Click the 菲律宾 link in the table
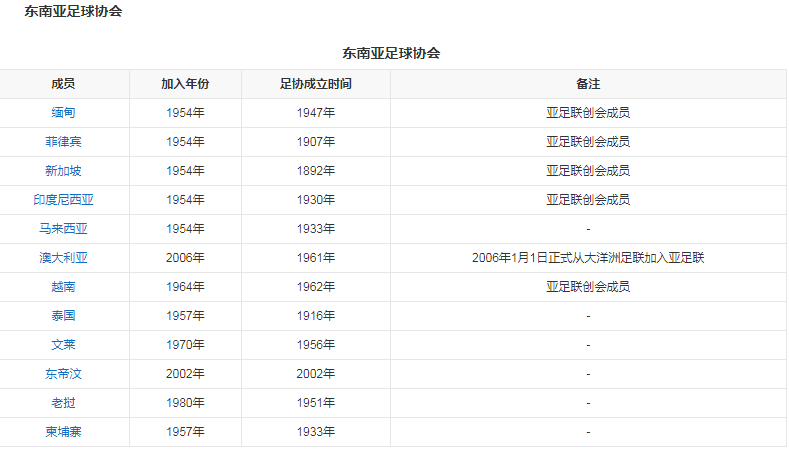This screenshot has width=789, height=449. pyautogui.click(x=64, y=142)
